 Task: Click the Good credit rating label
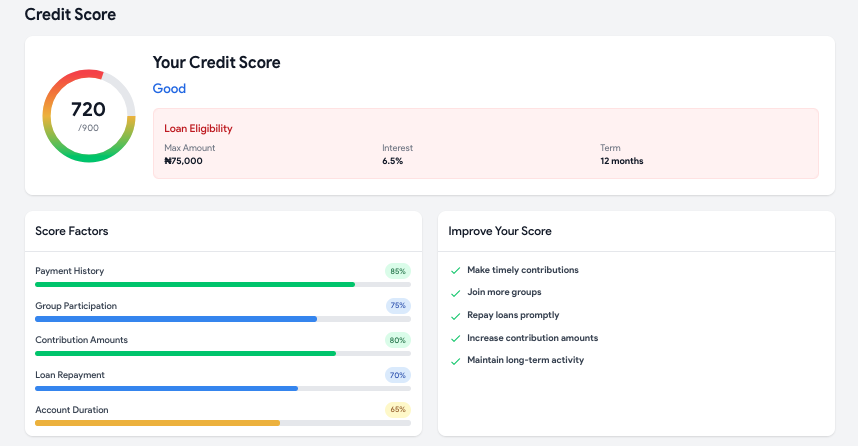coord(169,89)
